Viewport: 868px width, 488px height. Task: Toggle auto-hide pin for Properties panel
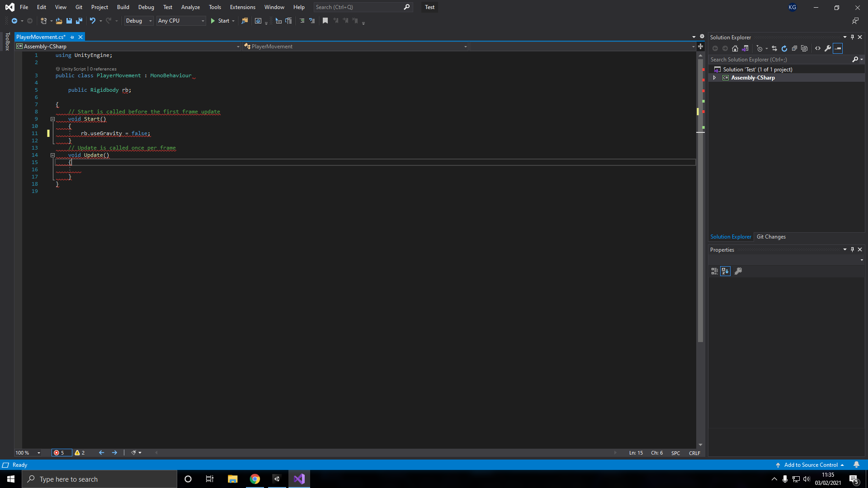pyautogui.click(x=852, y=249)
